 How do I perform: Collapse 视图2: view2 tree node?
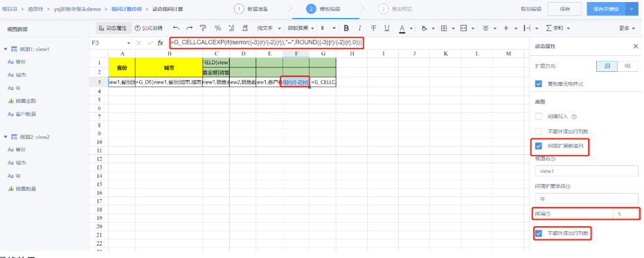[x=6, y=136]
